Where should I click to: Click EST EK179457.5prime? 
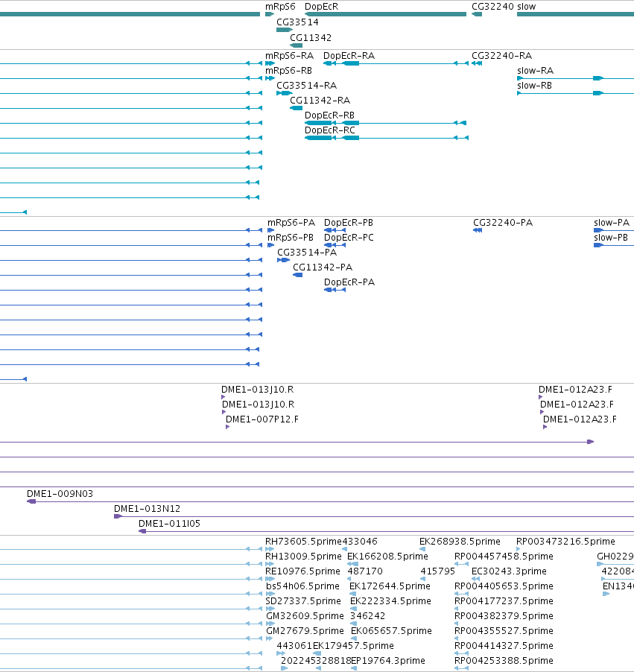coord(353,646)
